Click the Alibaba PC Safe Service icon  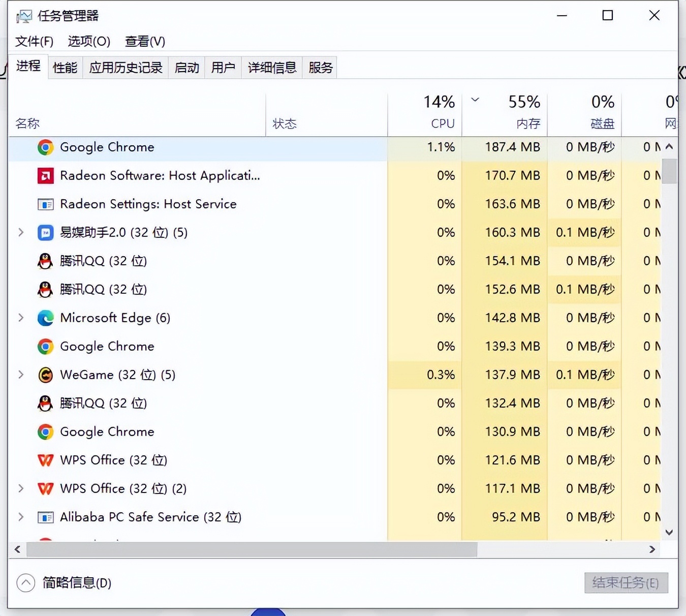coord(45,517)
